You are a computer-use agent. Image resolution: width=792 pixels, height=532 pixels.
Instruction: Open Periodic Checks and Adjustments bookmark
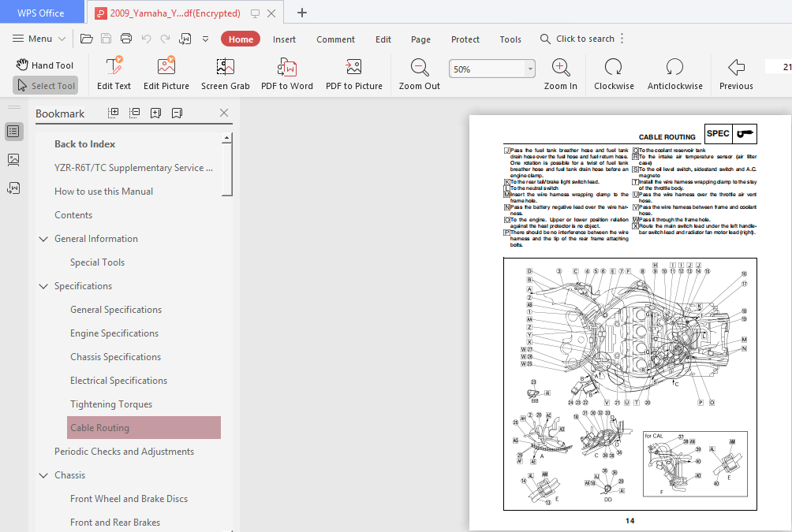pos(125,452)
